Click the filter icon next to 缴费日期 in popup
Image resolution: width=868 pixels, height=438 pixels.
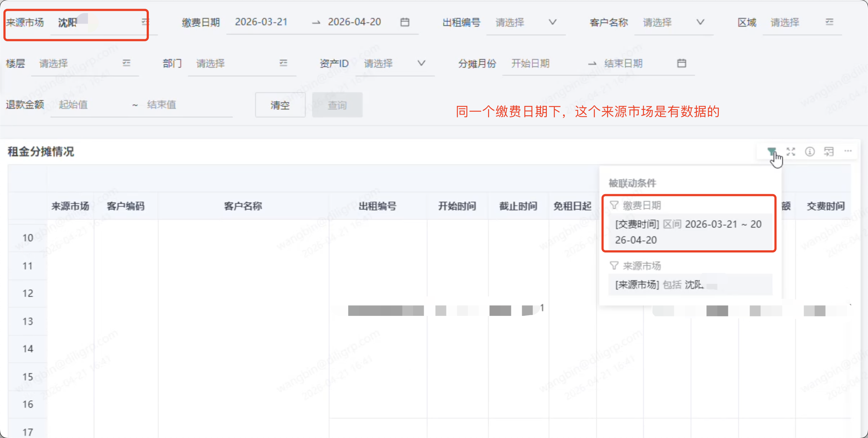coord(614,205)
